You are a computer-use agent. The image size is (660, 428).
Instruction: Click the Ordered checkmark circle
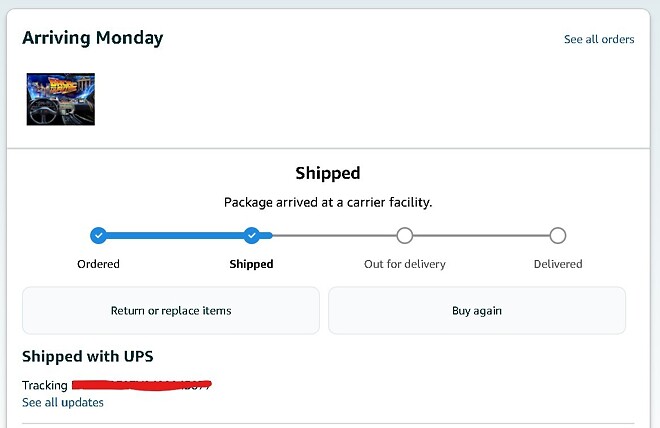pos(98,236)
